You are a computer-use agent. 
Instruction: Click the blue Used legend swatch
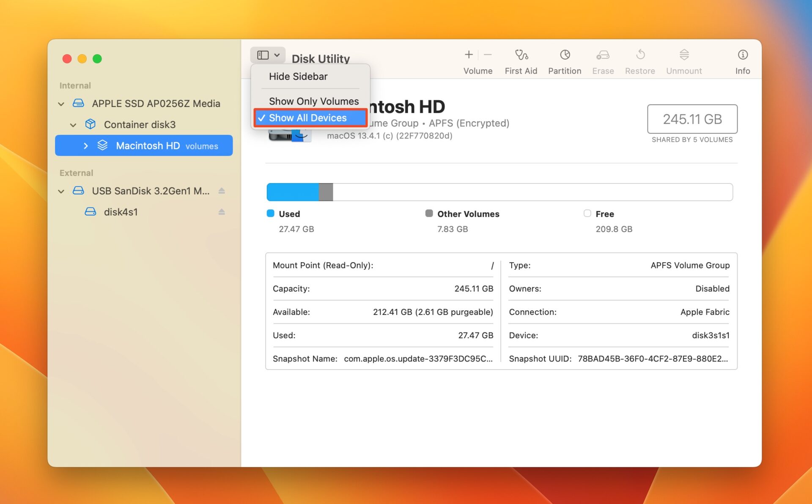(270, 214)
